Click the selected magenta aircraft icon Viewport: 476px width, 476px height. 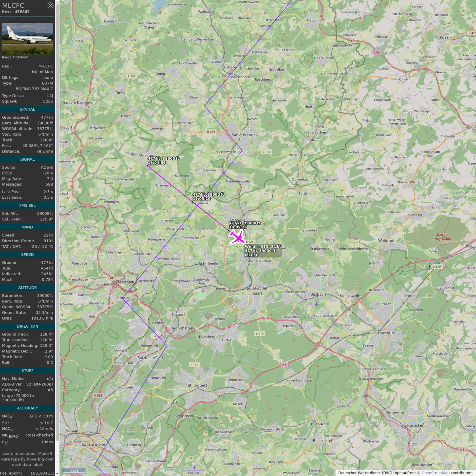tap(237, 237)
